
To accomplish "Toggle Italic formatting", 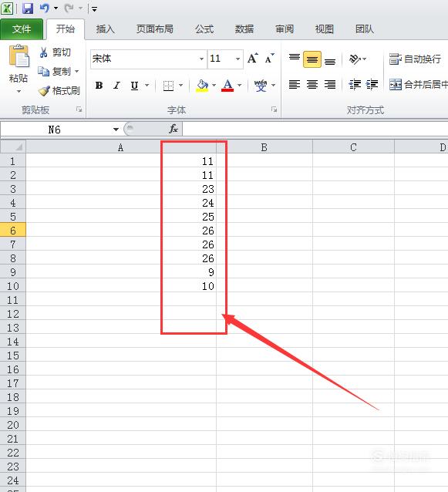I will tap(116, 86).
